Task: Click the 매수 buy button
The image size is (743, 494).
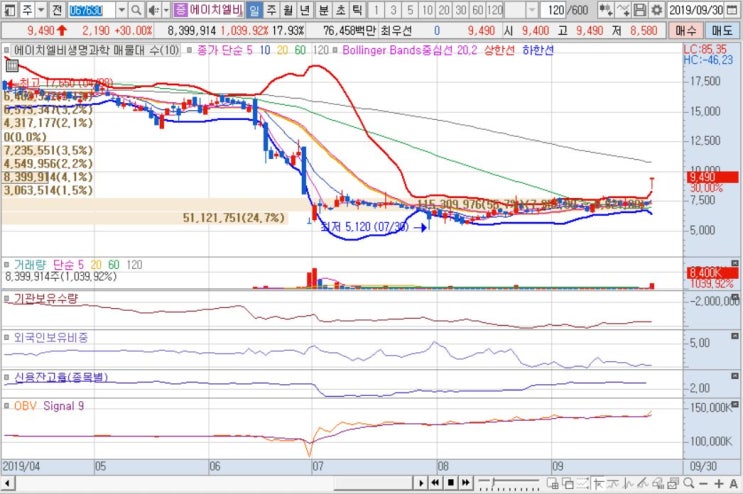Action: tap(686, 31)
